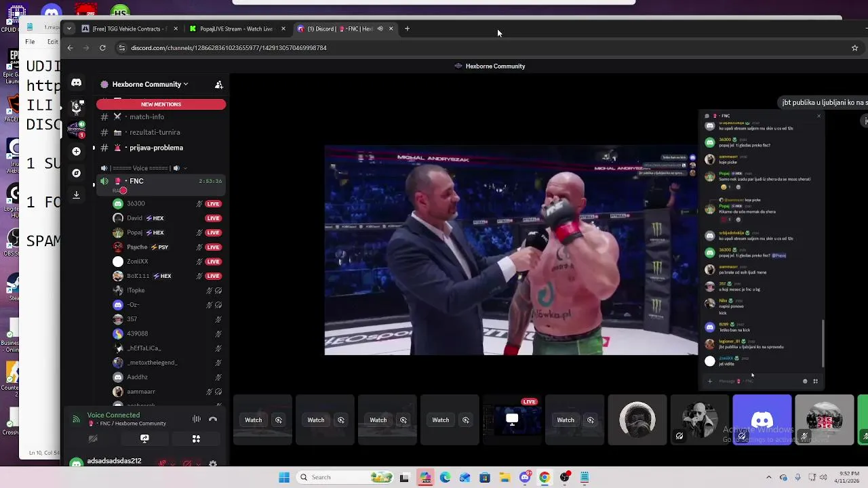Open Discover servers compass icon
868x488 pixels.
pos(76,173)
